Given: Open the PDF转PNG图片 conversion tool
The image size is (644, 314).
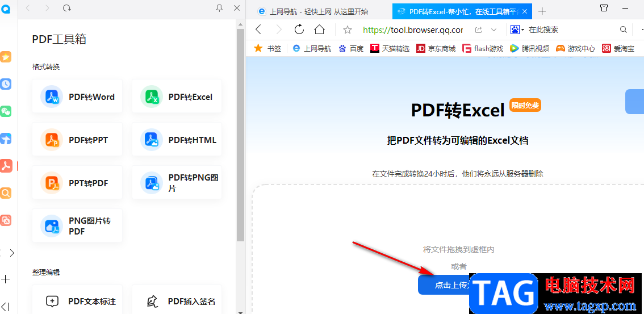Looking at the screenshot, I should [177, 183].
